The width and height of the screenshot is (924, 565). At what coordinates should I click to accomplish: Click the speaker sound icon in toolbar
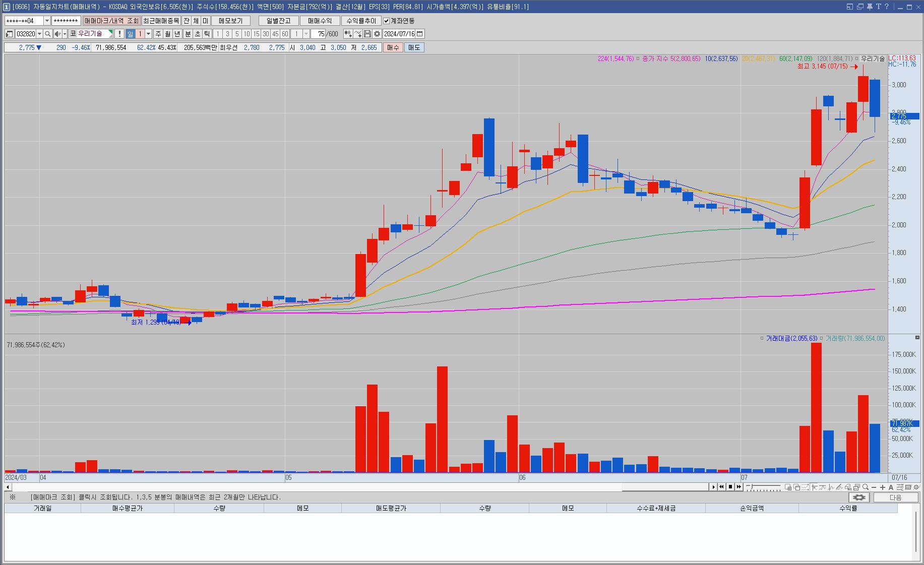[x=57, y=34]
